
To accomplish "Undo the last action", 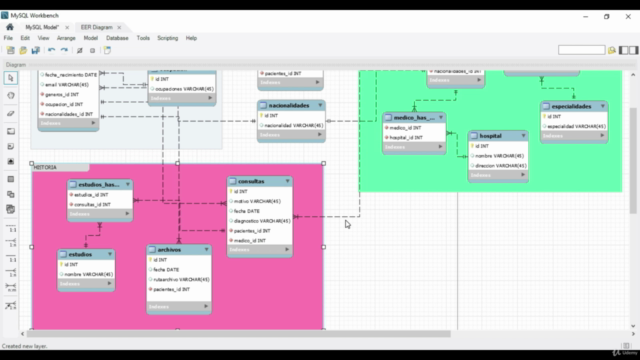I will [x=51, y=50].
